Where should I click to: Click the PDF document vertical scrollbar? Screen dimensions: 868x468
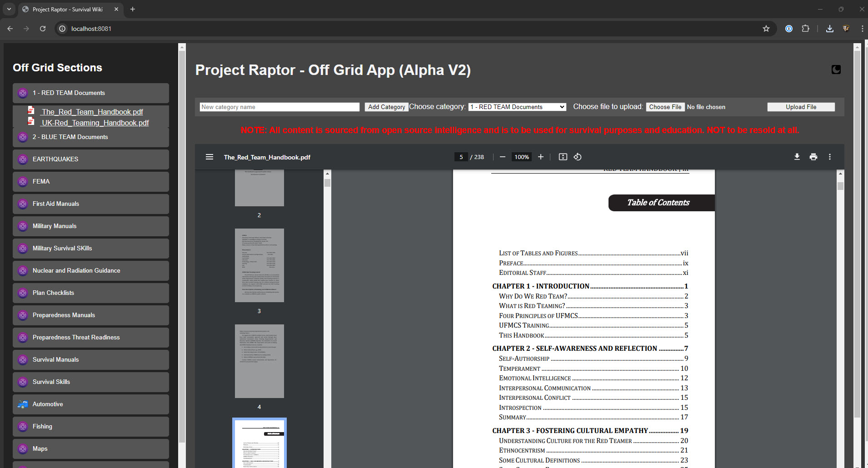(840, 186)
